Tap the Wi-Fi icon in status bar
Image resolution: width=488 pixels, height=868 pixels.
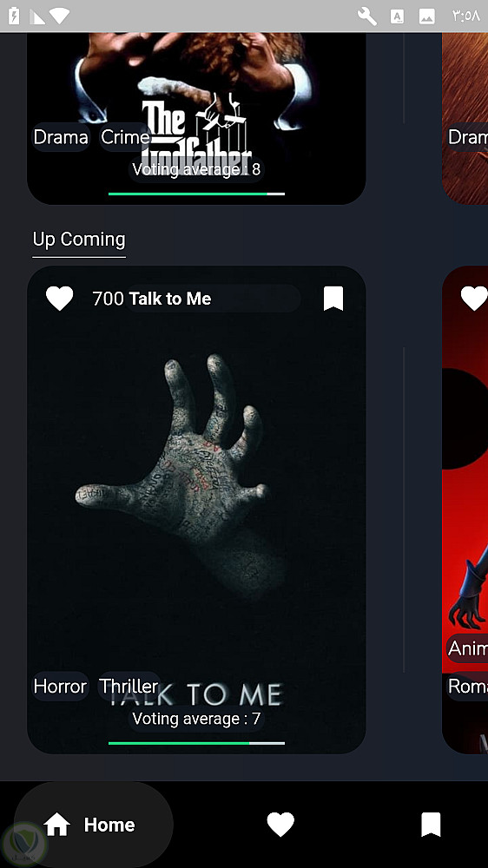(x=59, y=16)
